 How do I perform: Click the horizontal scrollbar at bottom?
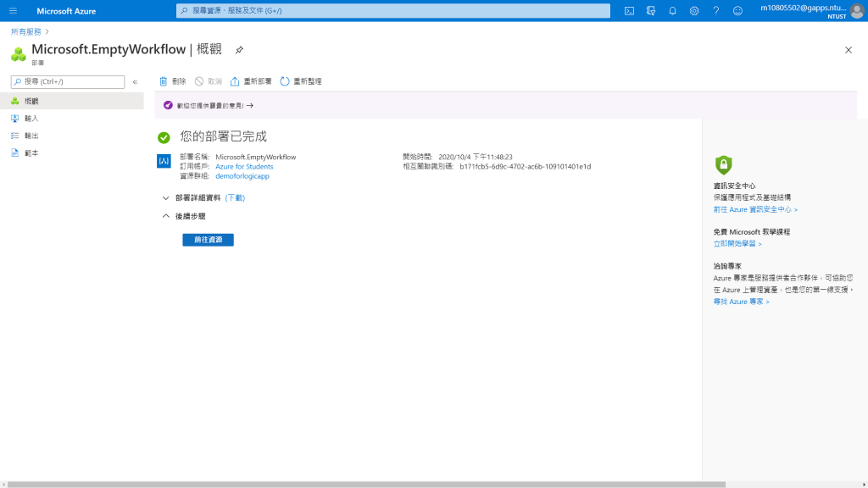[366, 485]
